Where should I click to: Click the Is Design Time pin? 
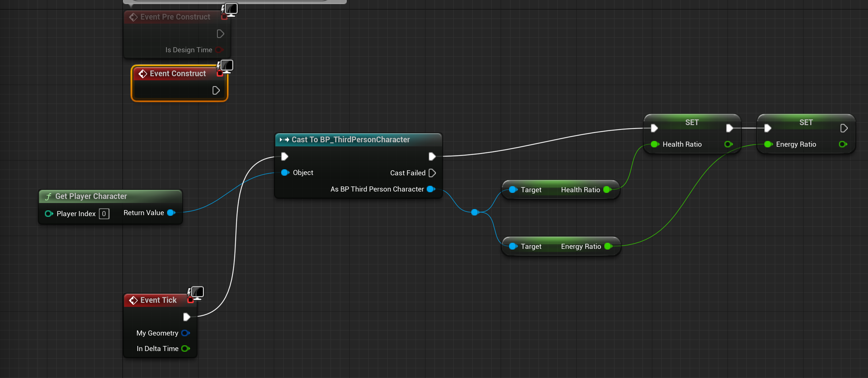[x=219, y=50]
